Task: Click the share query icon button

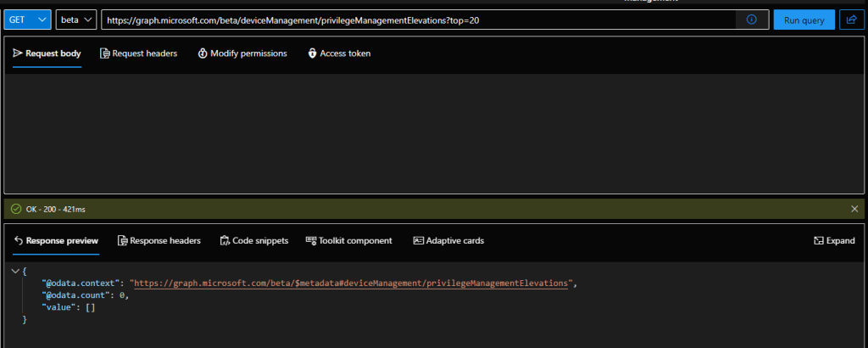Action: (x=850, y=20)
